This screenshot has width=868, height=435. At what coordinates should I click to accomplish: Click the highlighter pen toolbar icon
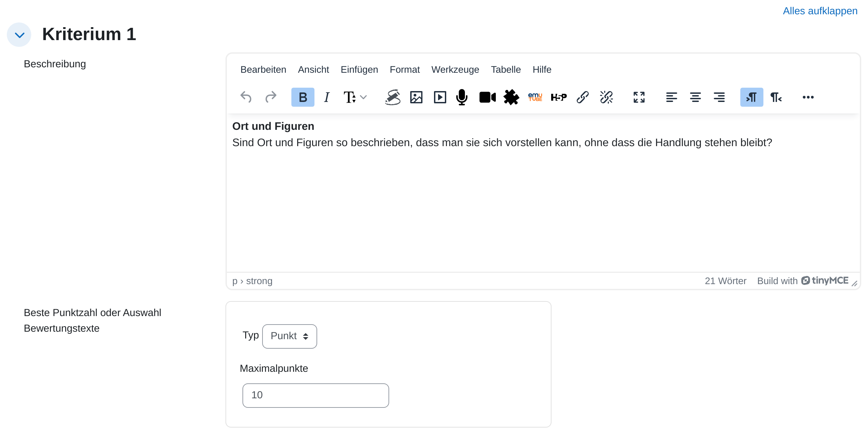(x=393, y=97)
